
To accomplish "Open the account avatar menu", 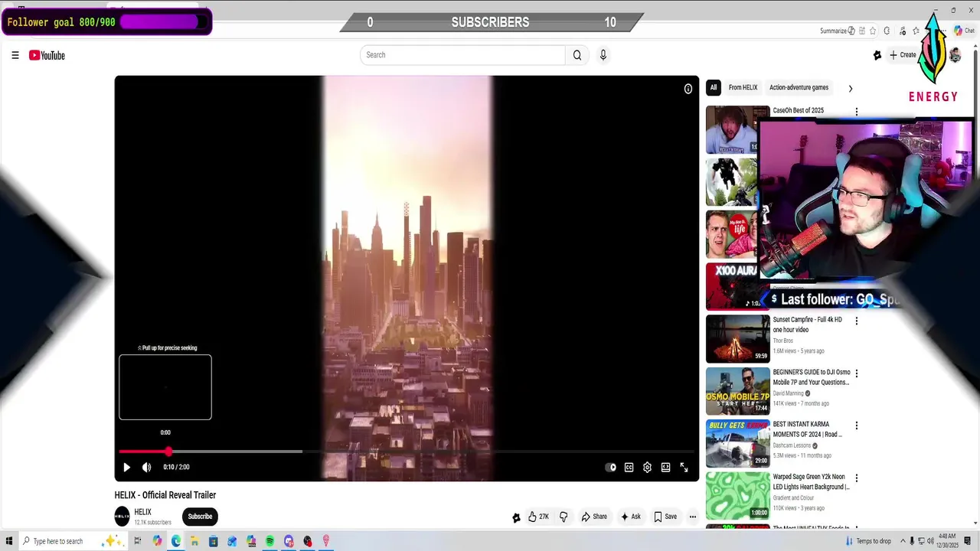I will pyautogui.click(x=955, y=55).
